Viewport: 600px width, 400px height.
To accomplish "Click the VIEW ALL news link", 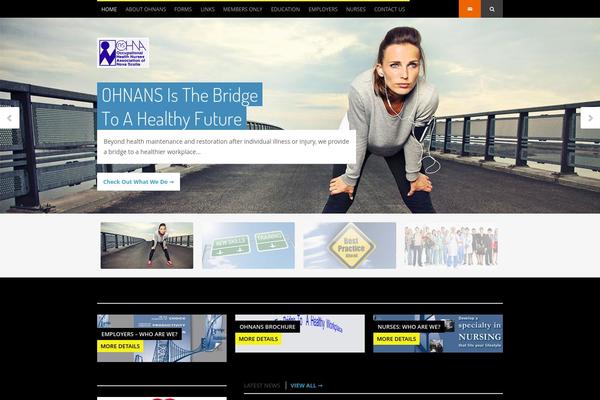I will 307,385.
